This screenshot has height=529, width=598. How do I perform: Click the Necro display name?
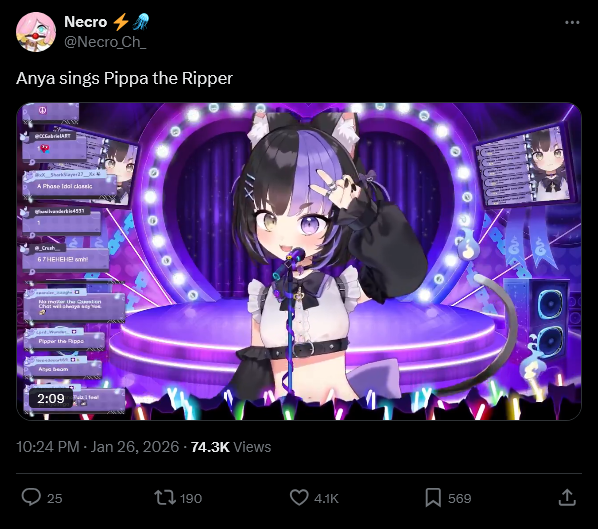coord(85,22)
